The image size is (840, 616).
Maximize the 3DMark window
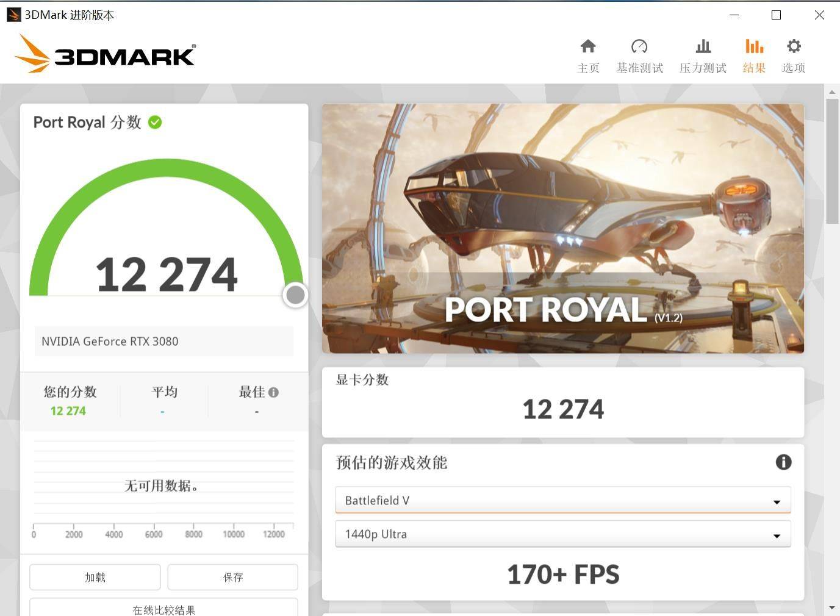776,15
